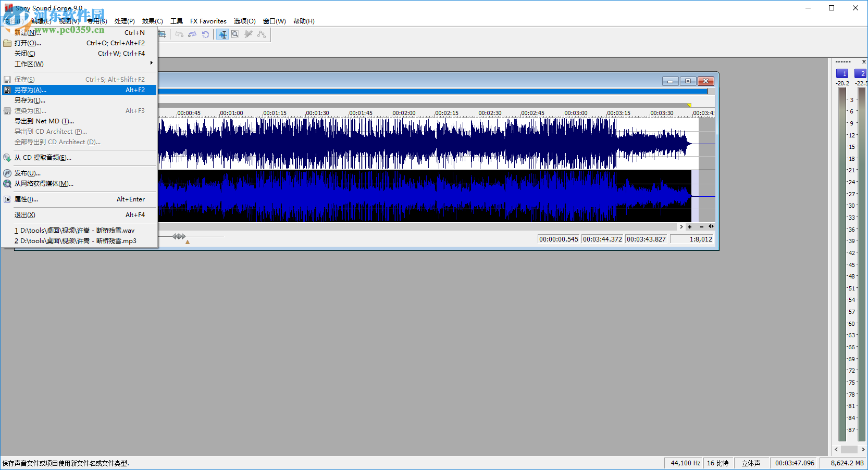Click the zoom out minus button
This screenshot has width=868, height=470.
tap(702, 227)
